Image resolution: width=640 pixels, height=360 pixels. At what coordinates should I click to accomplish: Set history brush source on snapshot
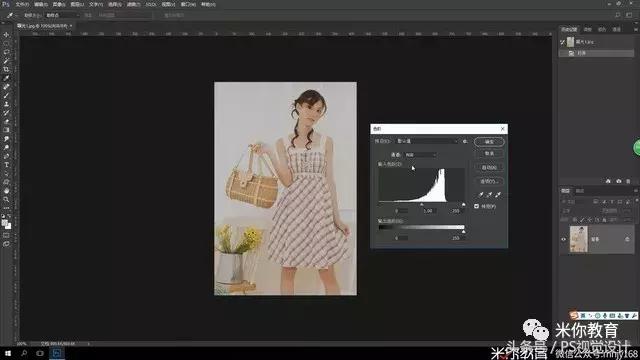[x=562, y=42]
